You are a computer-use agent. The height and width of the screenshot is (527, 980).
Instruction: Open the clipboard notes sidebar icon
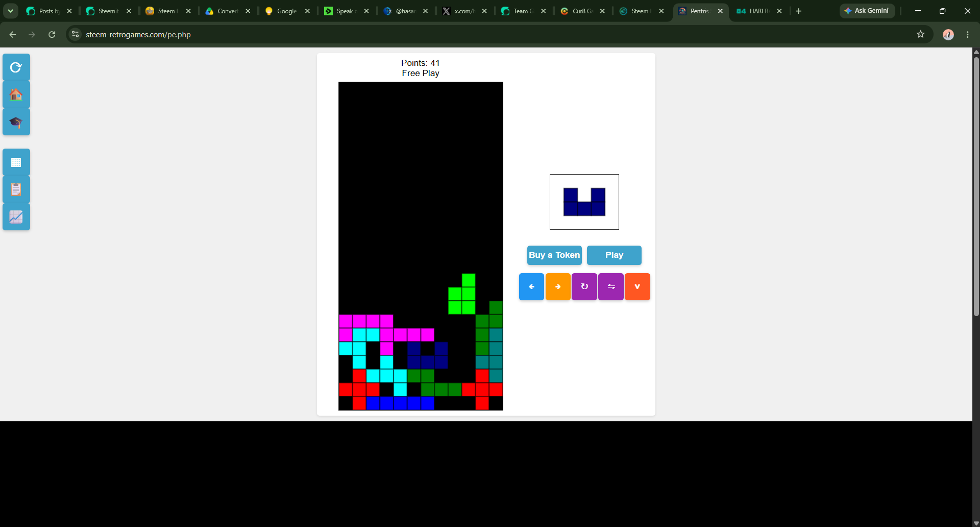click(16, 189)
